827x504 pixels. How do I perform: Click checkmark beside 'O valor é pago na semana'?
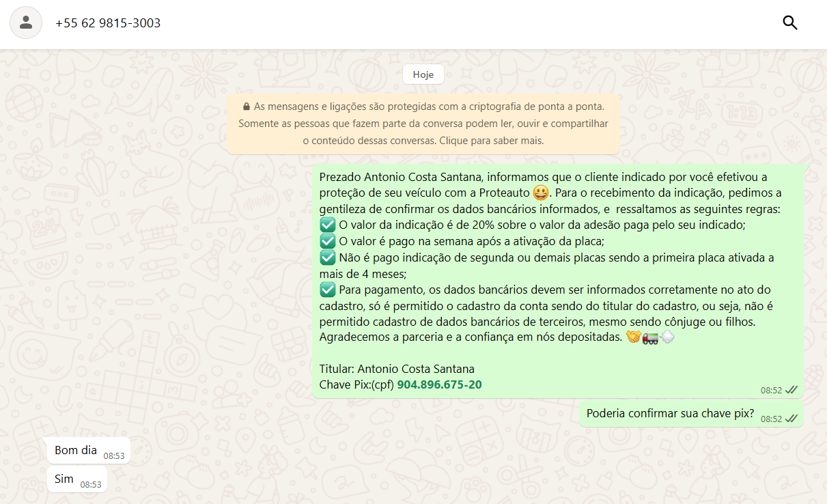pos(327,241)
